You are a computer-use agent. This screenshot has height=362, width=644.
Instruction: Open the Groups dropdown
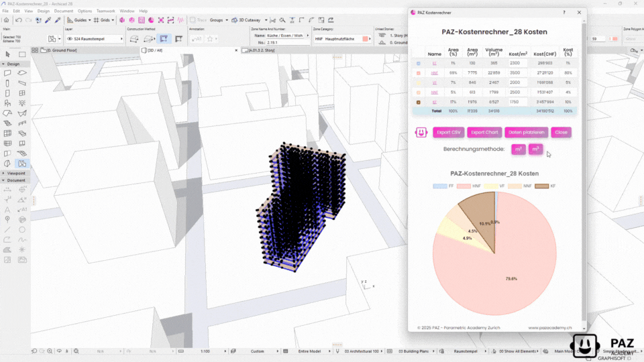pyautogui.click(x=219, y=19)
